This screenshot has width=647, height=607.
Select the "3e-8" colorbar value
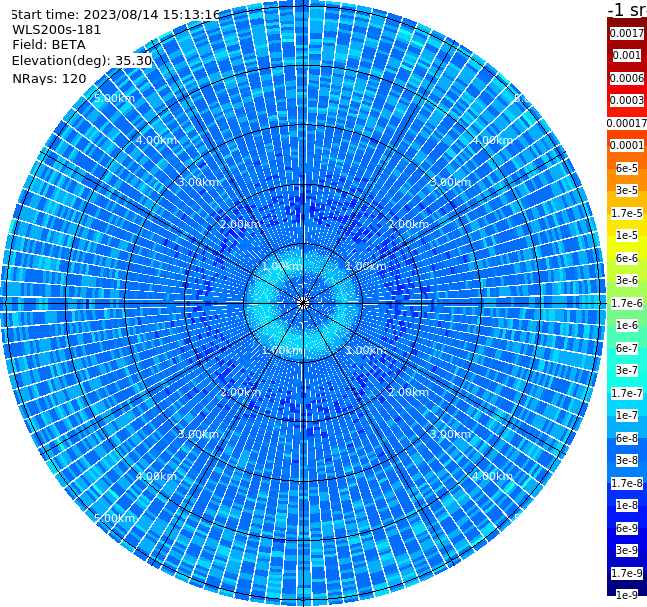pos(627,460)
